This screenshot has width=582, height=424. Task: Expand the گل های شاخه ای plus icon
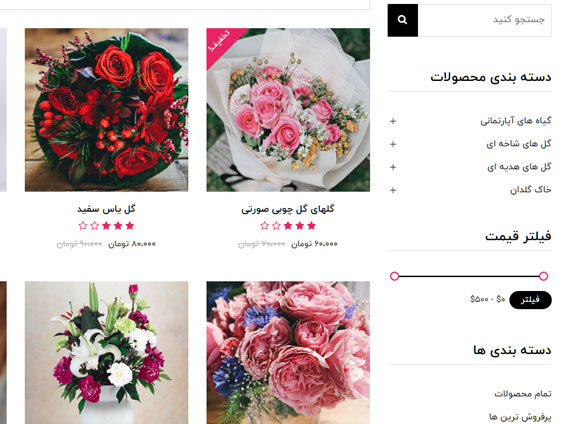(393, 144)
